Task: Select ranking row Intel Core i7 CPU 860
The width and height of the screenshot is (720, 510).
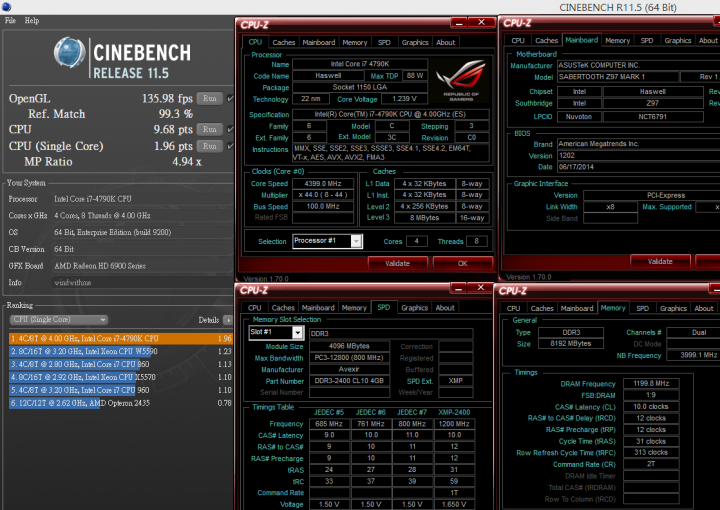Action: click(x=121, y=364)
